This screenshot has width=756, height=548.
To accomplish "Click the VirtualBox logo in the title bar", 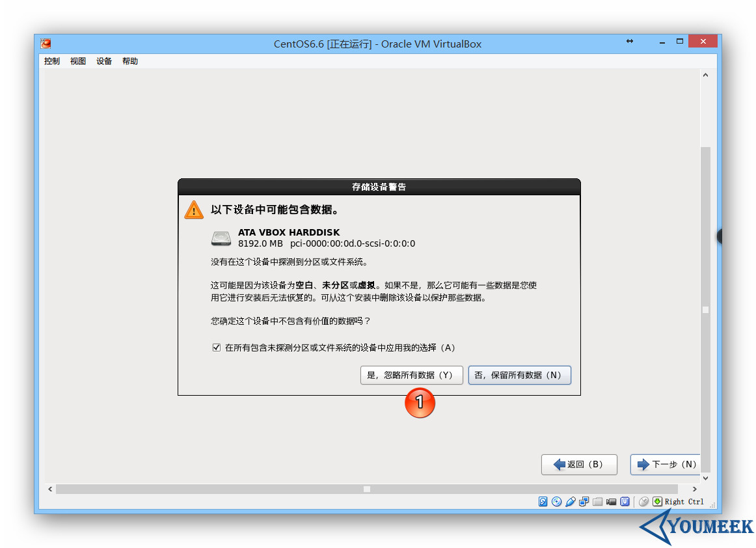I will coord(44,44).
